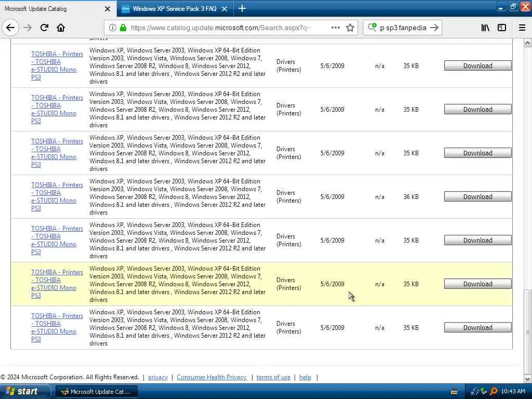Image resolution: width=532 pixels, height=399 pixels.
Task: Click the green-arrow computer tray icon
Action: [484, 392]
